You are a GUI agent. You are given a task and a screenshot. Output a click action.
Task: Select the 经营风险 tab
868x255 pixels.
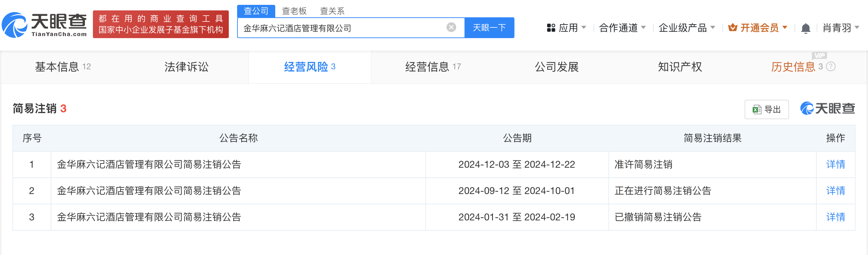pos(310,67)
